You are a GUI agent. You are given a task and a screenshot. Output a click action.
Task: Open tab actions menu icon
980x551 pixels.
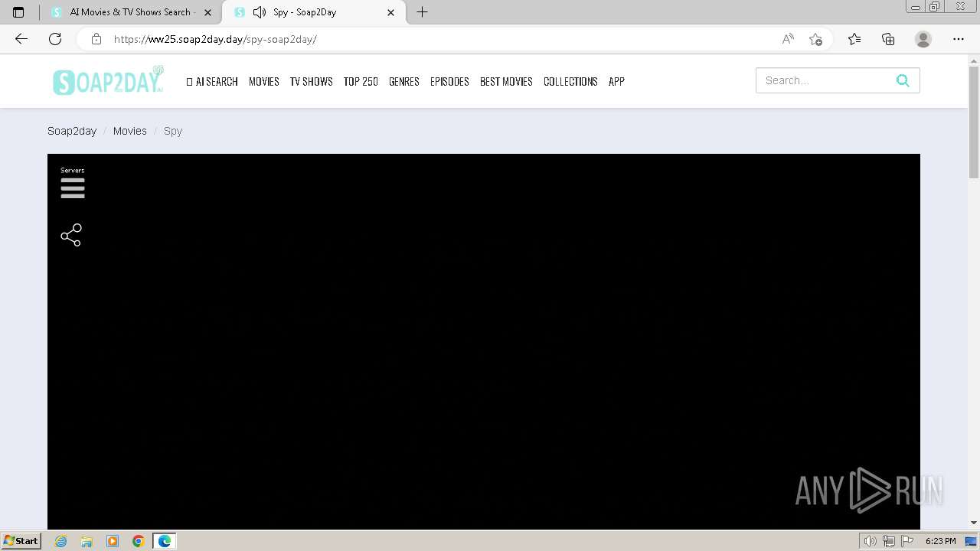(18, 12)
